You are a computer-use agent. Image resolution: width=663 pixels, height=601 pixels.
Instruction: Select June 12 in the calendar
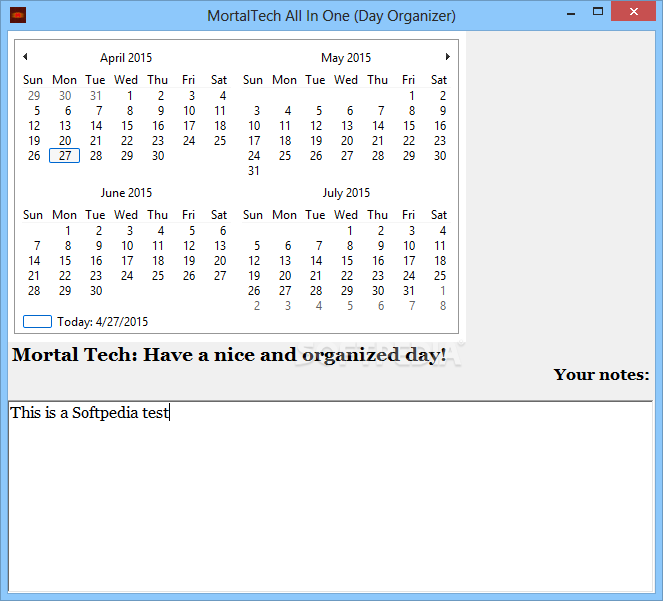point(189,246)
